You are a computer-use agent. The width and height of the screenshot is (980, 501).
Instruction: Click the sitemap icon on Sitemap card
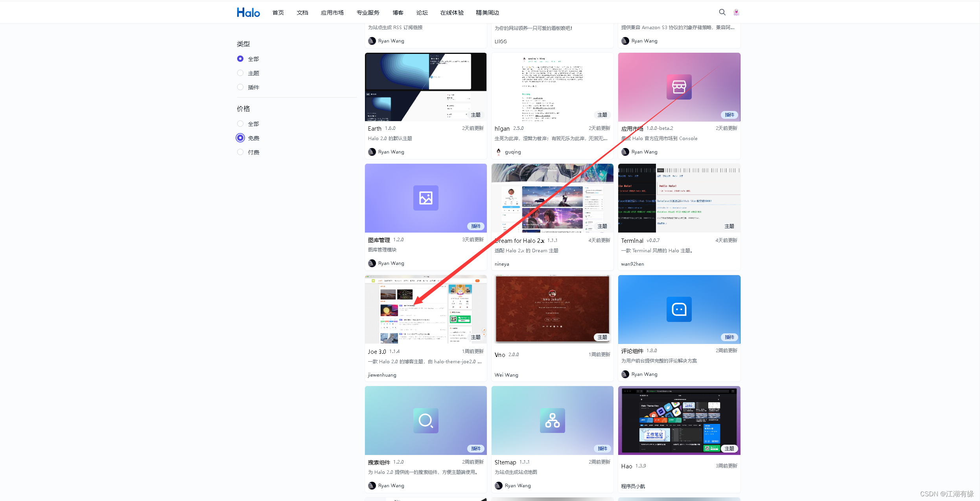pyautogui.click(x=552, y=421)
